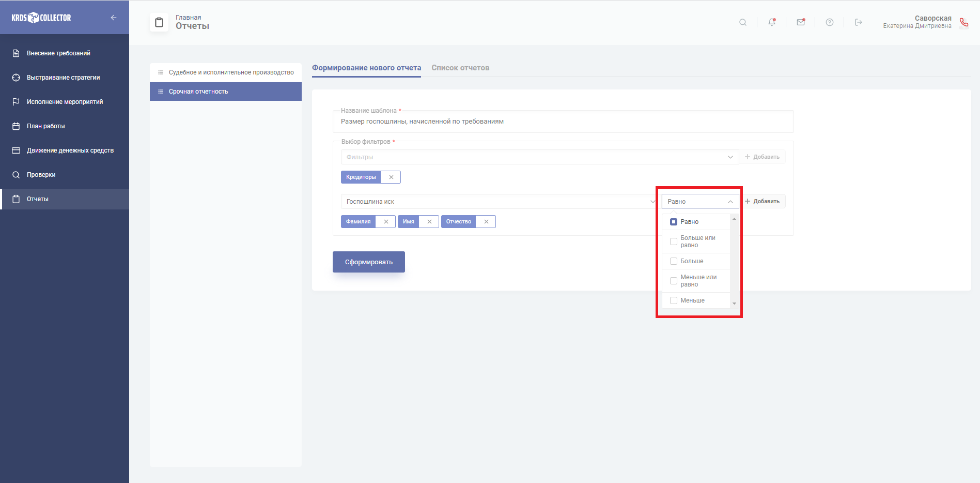Open Выстраивание стратегии in sidebar
The image size is (980, 483).
pyautogui.click(x=65, y=78)
